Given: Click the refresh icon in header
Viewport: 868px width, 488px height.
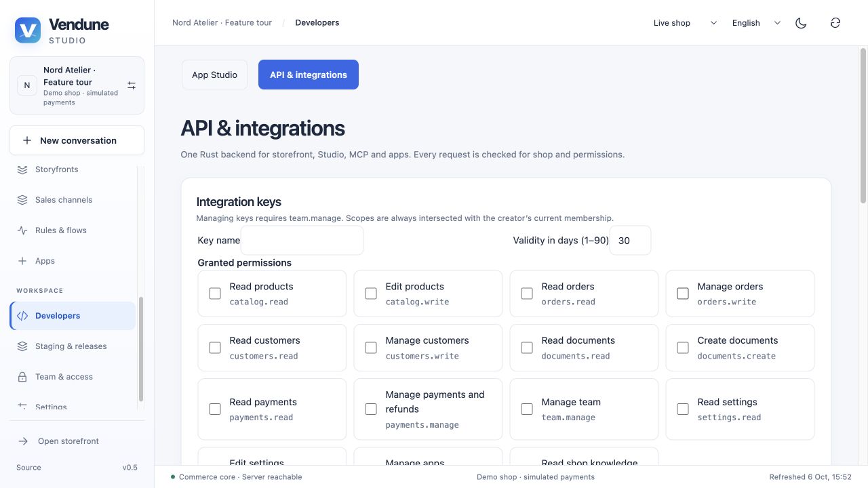Looking at the screenshot, I should (835, 23).
